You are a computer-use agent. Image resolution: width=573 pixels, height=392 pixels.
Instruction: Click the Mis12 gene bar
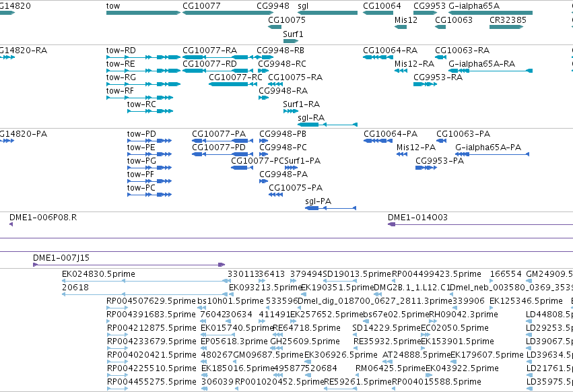(401, 27)
